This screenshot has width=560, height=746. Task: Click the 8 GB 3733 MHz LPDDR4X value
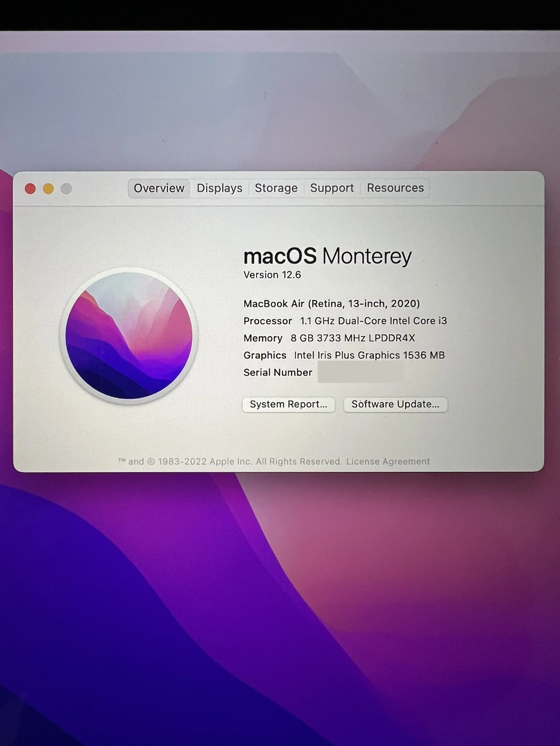tap(353, 338)
